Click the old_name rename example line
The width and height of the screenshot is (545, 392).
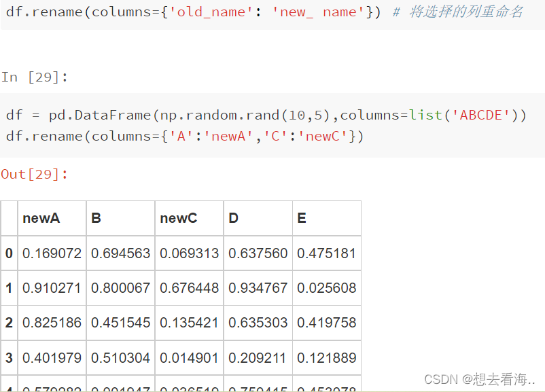tap(194, 12)
